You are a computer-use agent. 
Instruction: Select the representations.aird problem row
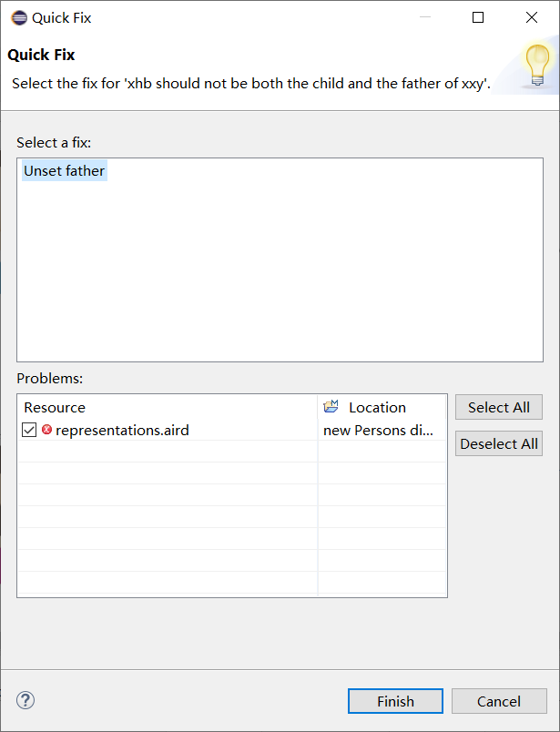coord(232,430)
